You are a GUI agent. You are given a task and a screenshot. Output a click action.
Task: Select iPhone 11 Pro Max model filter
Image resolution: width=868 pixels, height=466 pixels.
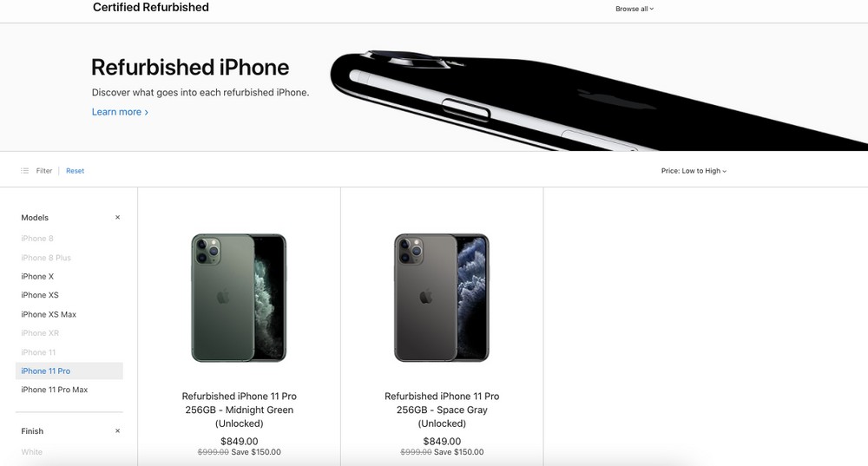[x=54, y=390]
